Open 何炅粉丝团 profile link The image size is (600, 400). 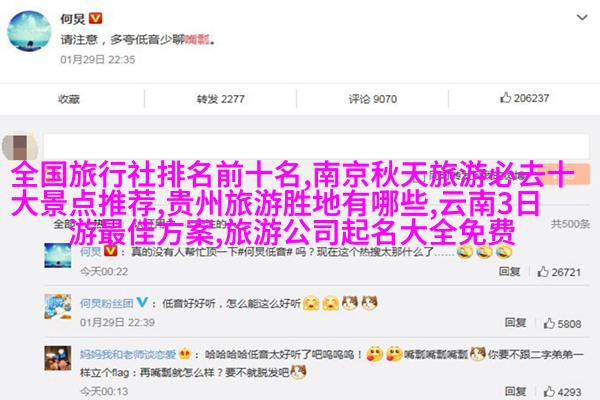point(106,304)
